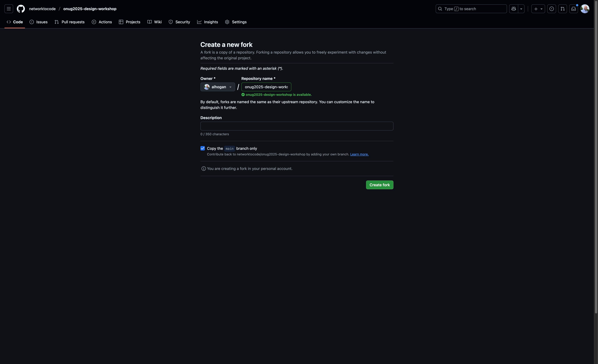
Task: Open the user profile avatar menu
Action: 585,9
